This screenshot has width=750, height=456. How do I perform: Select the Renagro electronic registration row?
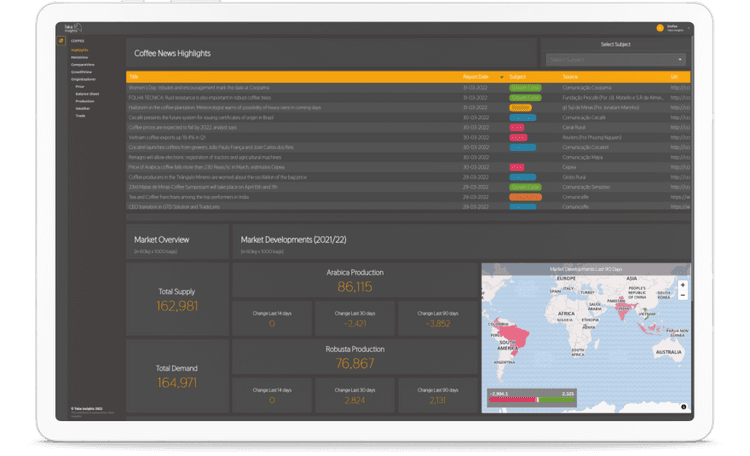[x=408, y=157]
